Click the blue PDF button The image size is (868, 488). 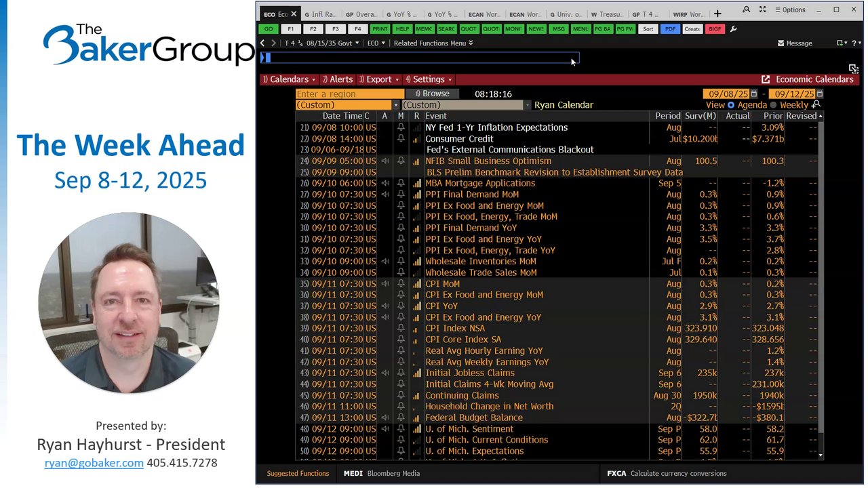(670, 29)
